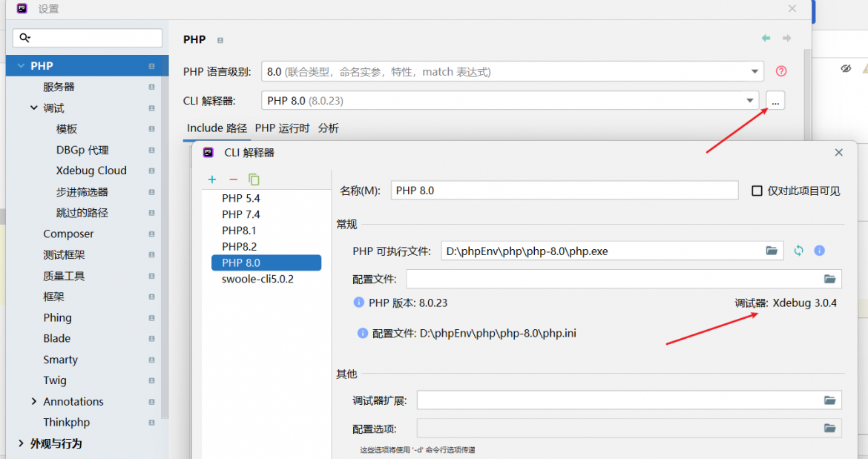Expand the Annotations tree node
This screenshot has width=868, height=459.
[34, 401]
